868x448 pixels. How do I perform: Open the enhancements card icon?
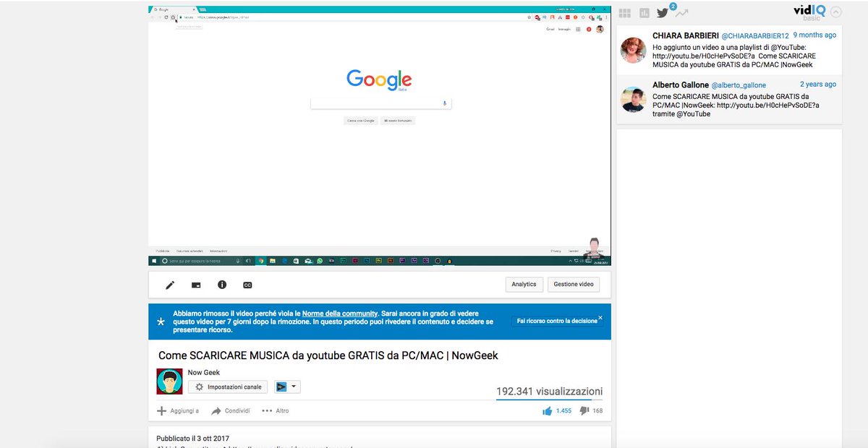pyautogui.click(x=196, y=285)
